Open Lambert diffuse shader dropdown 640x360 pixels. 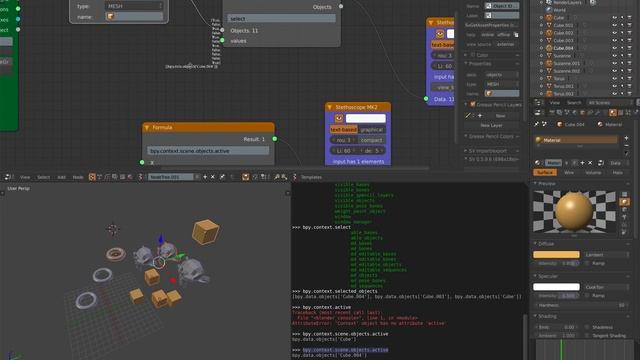point(607,255)
